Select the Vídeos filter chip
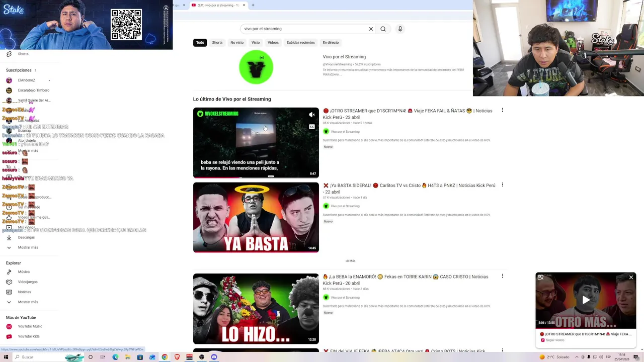This screenshot has height=362, width=644. coord(273,43)
